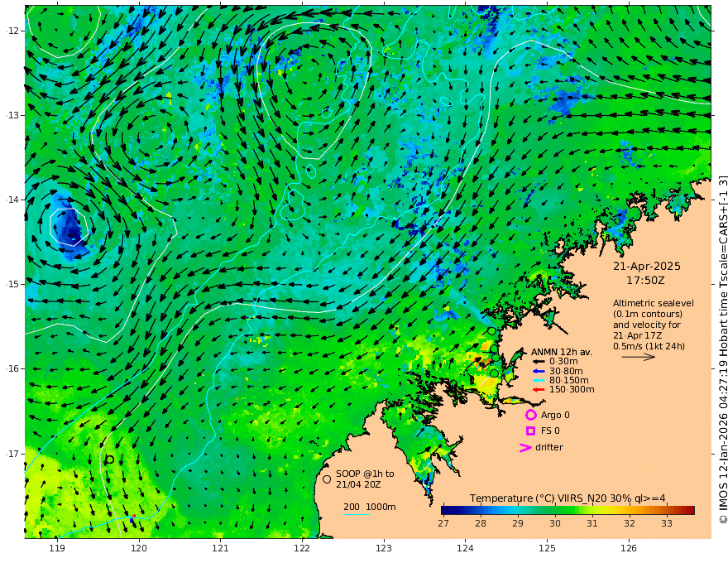728x563 pixels.
Task: Click the 0.5m/s velocity scale arrow
Action: pyautogui.click(x=639, y=357)
